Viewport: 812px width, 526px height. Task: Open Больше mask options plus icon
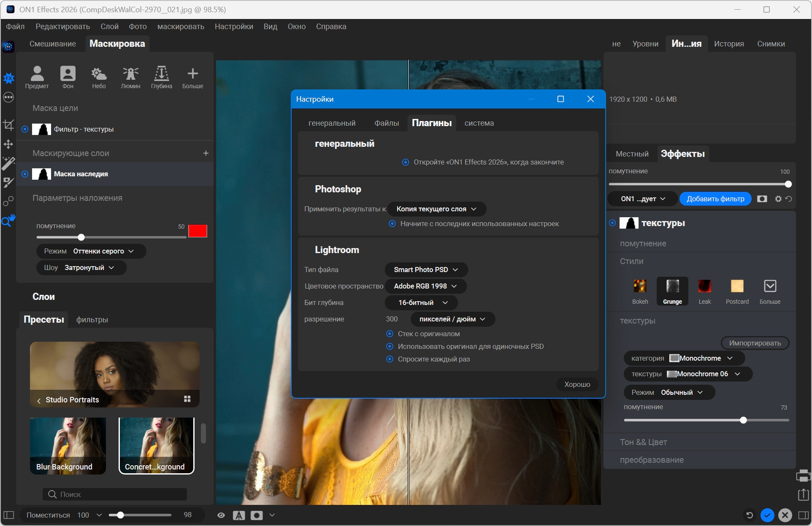pyautogui.click(x=193, y=77)
